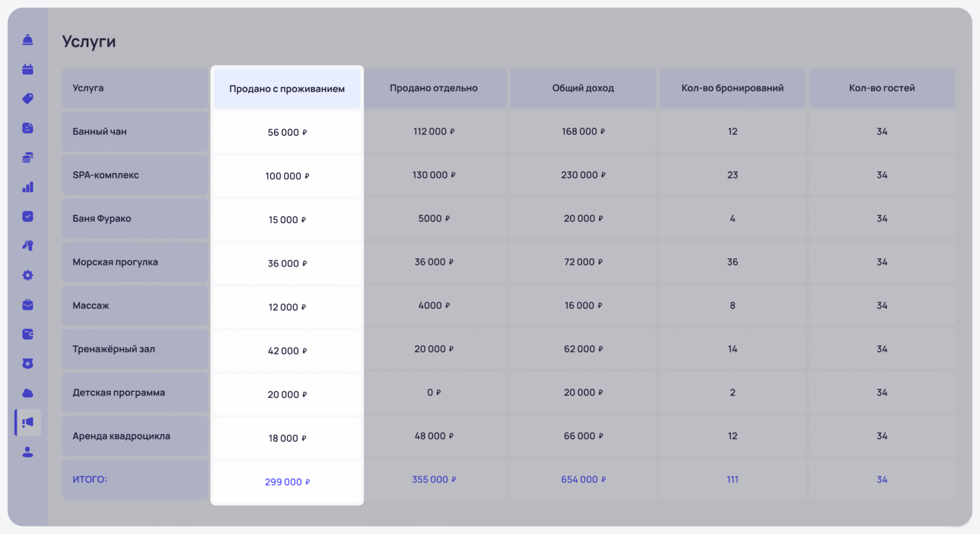
Task: Click the star badge sidebar icon
Action: click(x=28, y=364)
